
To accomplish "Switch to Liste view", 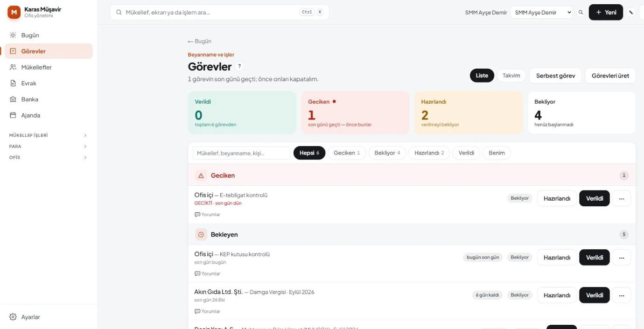I will pyautogui.click(x=482, y=76).
